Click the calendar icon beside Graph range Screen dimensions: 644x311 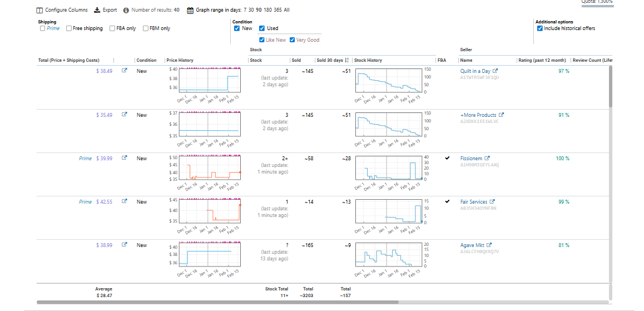[190, 10]
